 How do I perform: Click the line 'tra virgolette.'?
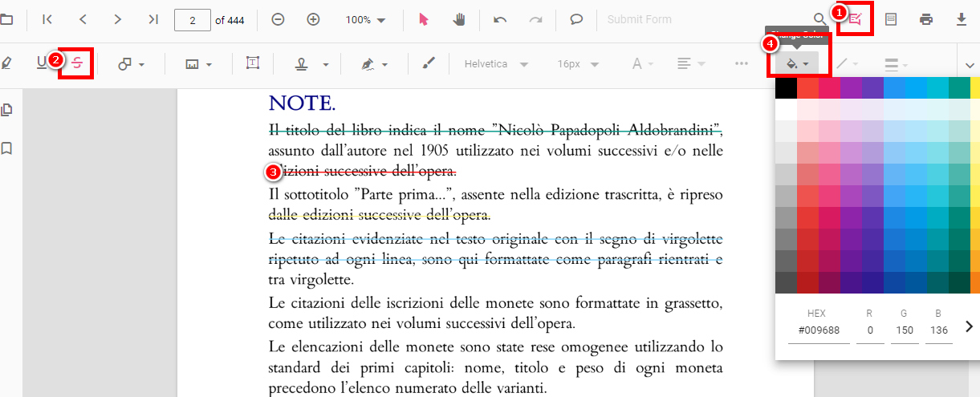pyautogui.click(x=311, y=280)
